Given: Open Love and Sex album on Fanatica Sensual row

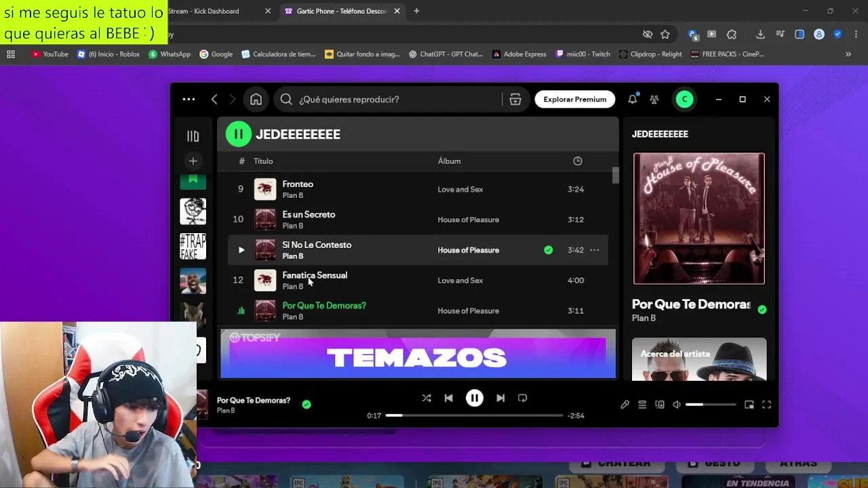Looking at the screenshot, I should click(460, 281).
